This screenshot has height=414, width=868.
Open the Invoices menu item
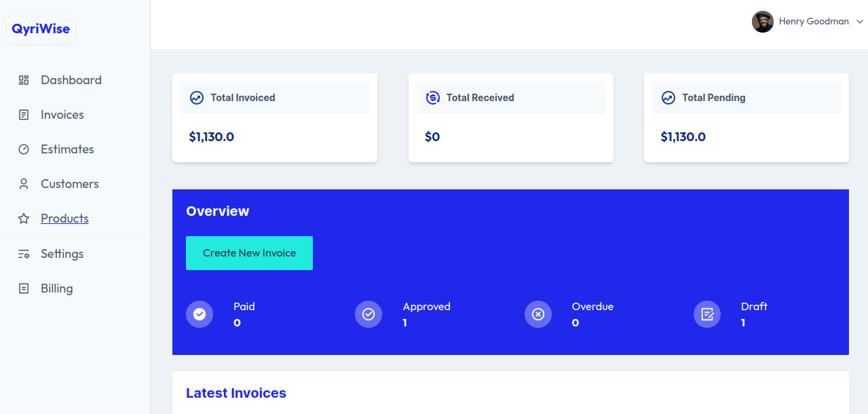(x=62, y=115)
